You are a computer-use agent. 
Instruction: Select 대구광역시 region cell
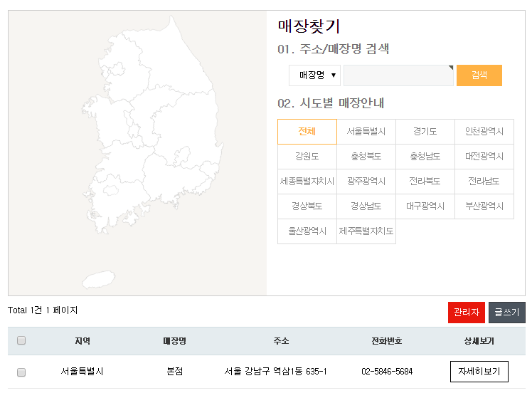(425, 206)
